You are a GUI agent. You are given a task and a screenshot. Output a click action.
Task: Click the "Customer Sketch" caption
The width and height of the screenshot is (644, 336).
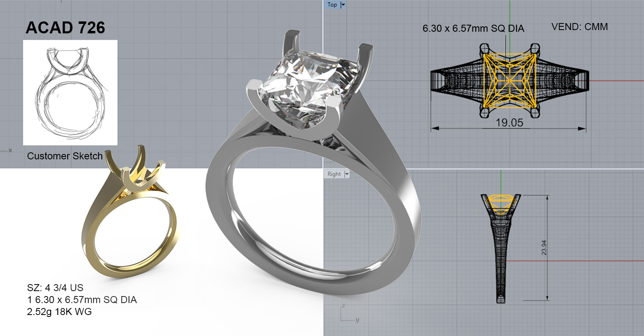(65, 156)
